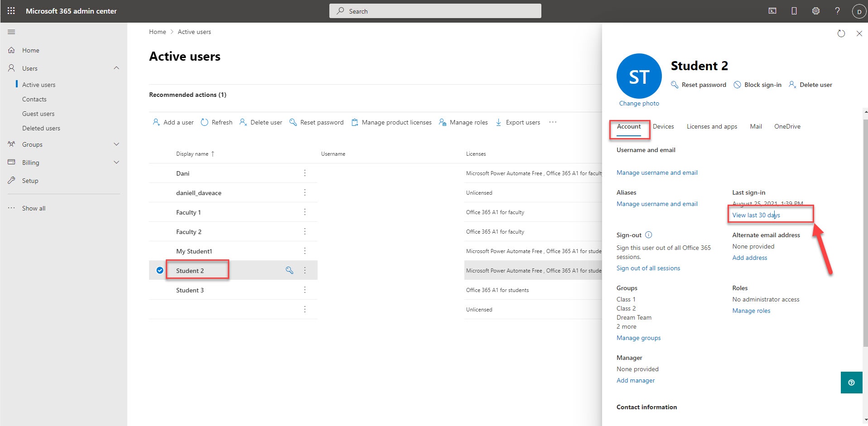Open View last 30 days link
The width and height of the screenshot is (868, 426).
pyautogui.click(x=756, y=215)
